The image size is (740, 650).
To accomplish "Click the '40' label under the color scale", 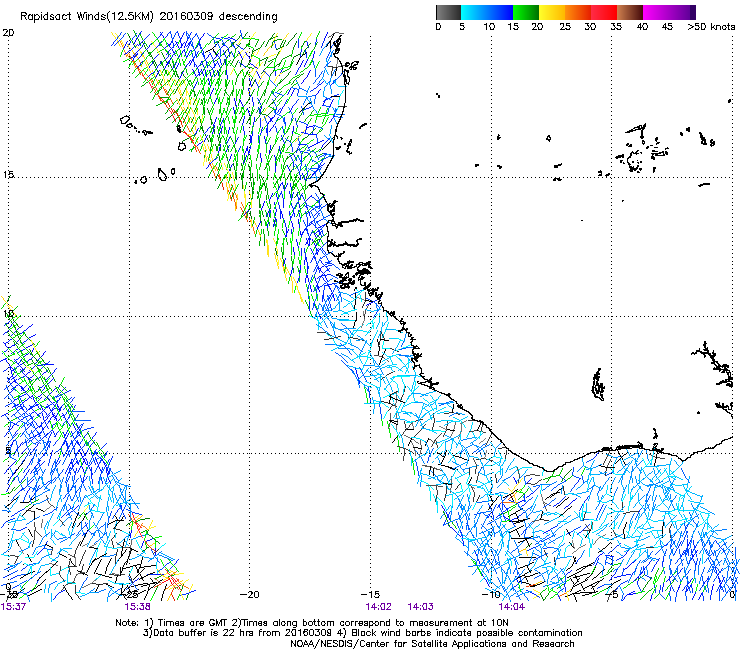I will (x=642, y=27).
